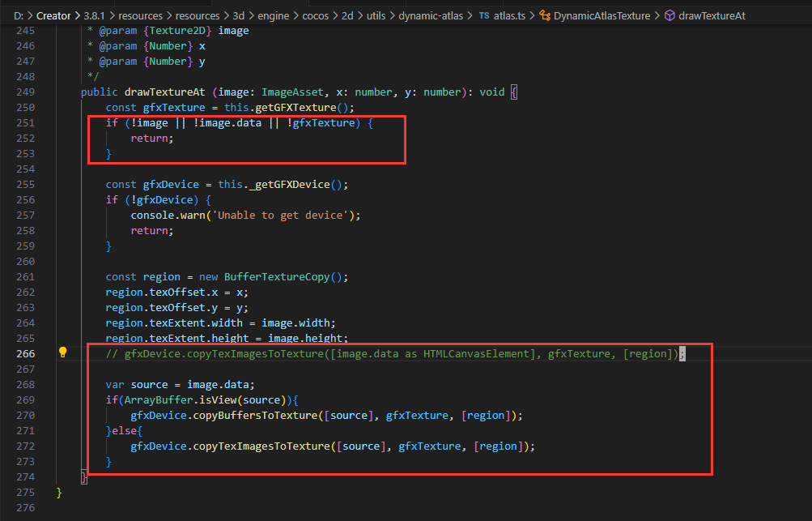The width and height of the screenshot is (812, 521).
Task: Click 'getGFXTexture' call on line 250
Action: click(295, 107)
